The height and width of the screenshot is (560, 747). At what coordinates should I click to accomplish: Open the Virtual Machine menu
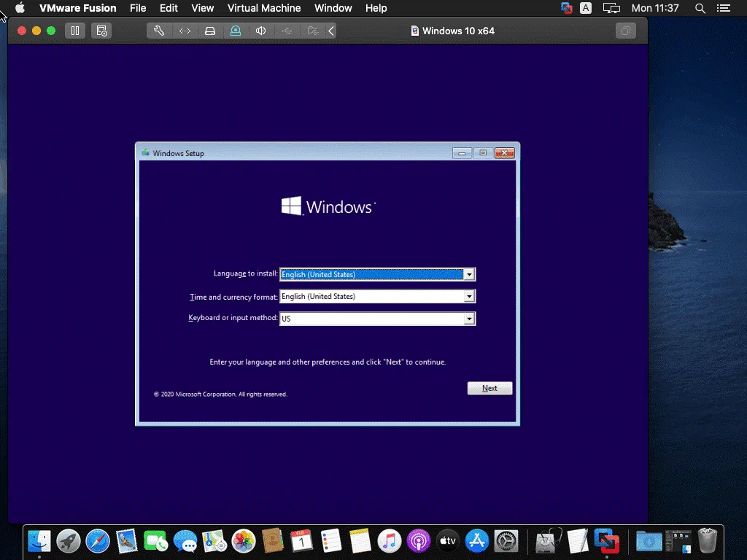[x=264, y=8]
